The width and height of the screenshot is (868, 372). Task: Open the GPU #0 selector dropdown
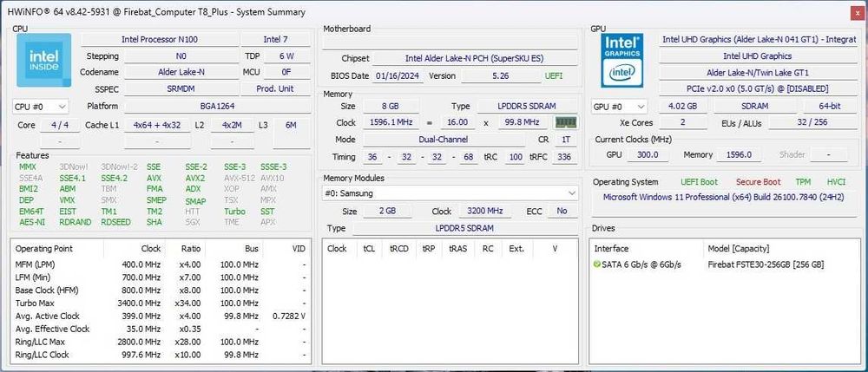tap(620, 107)
